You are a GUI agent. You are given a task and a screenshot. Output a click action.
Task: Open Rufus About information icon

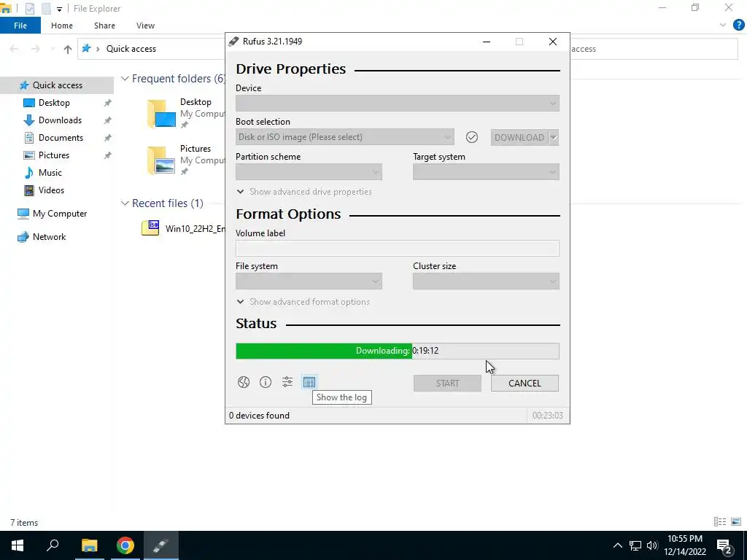coord(266,382)
